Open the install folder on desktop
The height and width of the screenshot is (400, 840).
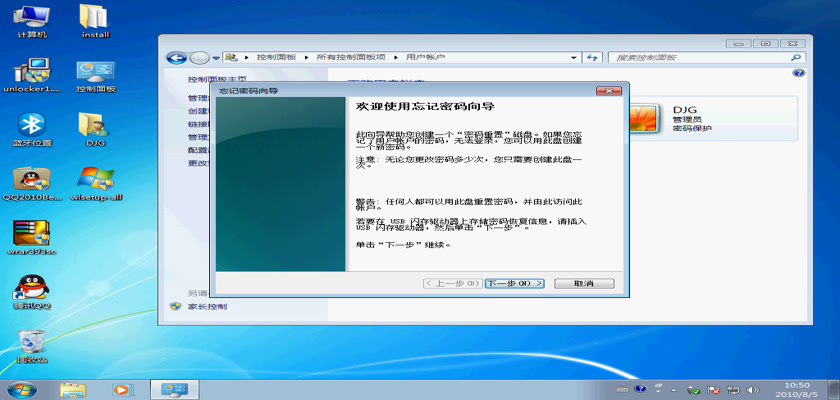94,17
